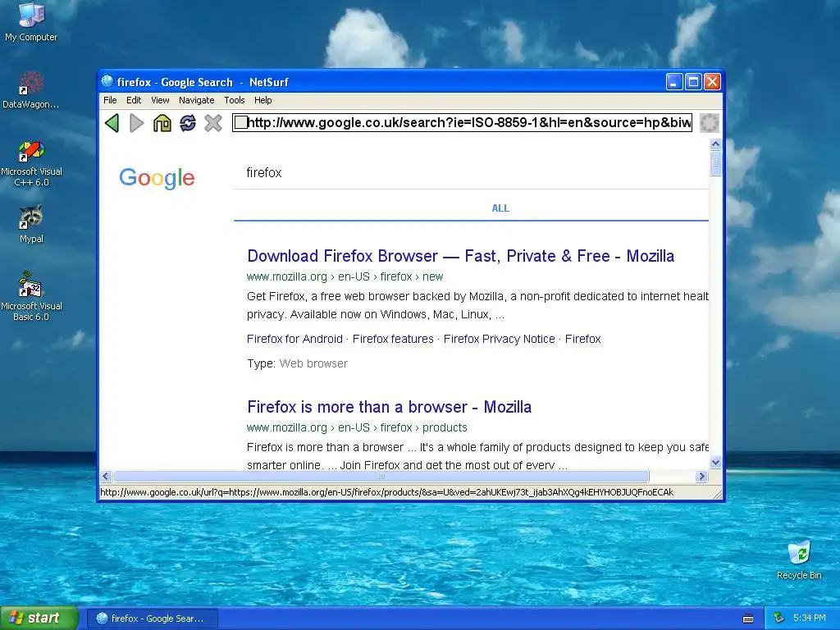Select the Microsoft Visual C++ 6.0 shortcut

[31, 163]
